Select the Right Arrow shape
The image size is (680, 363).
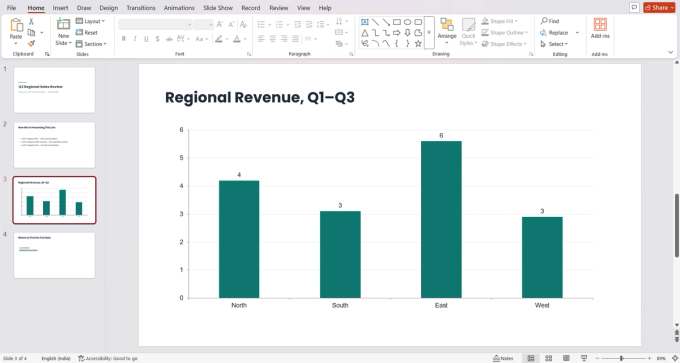(x=397, y=33)
